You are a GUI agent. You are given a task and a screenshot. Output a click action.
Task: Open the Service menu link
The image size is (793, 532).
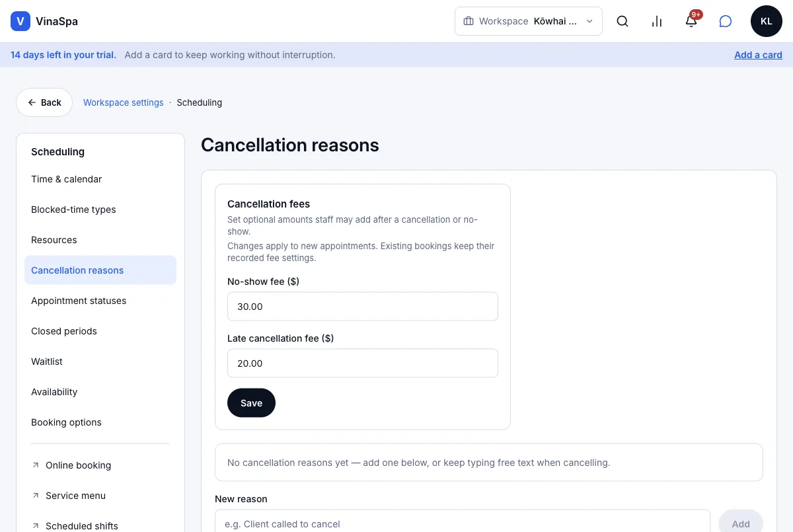100,496
